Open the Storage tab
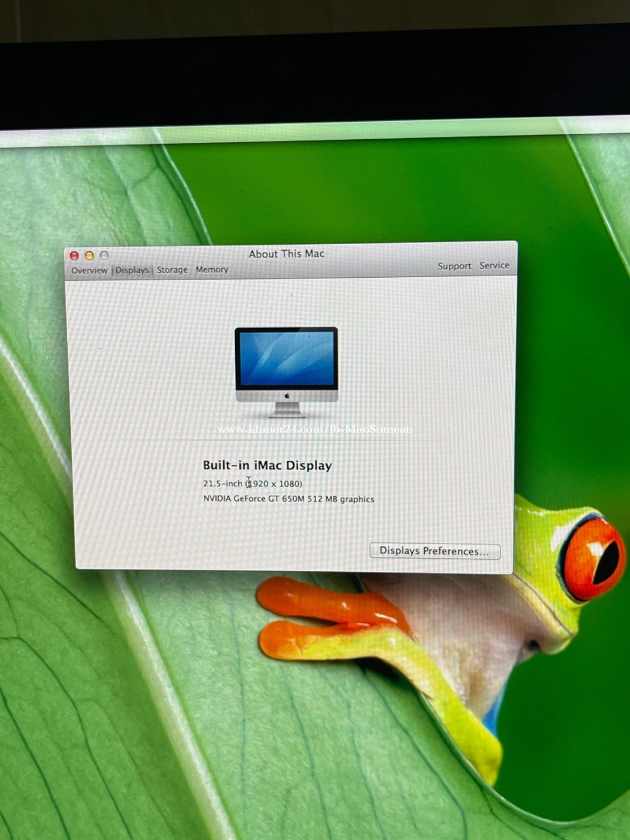 click(172, 270)
